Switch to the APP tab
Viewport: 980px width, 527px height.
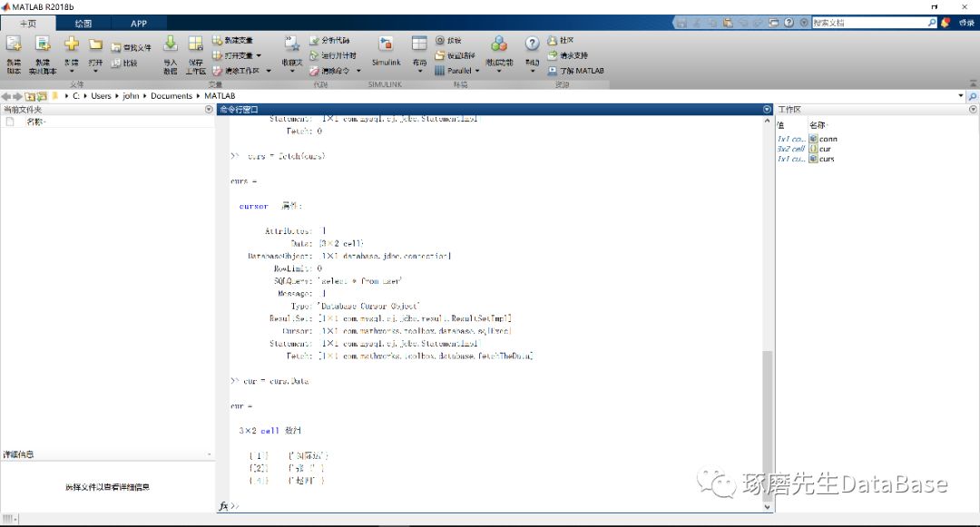(139, 23)
